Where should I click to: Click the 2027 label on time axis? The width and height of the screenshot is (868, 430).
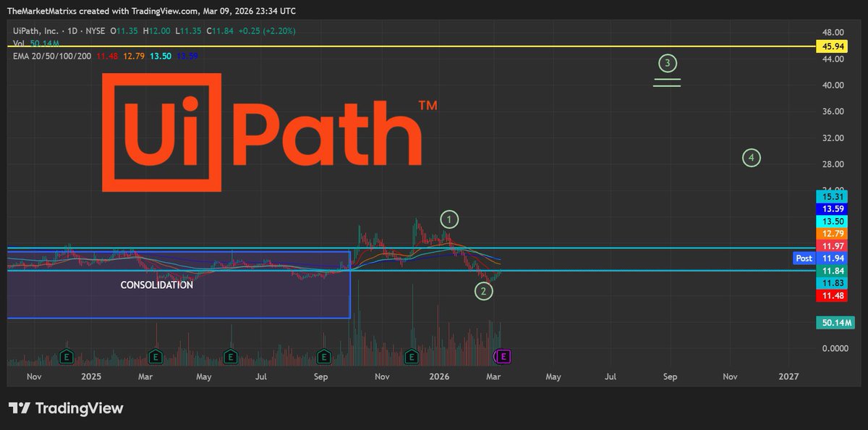788,376
